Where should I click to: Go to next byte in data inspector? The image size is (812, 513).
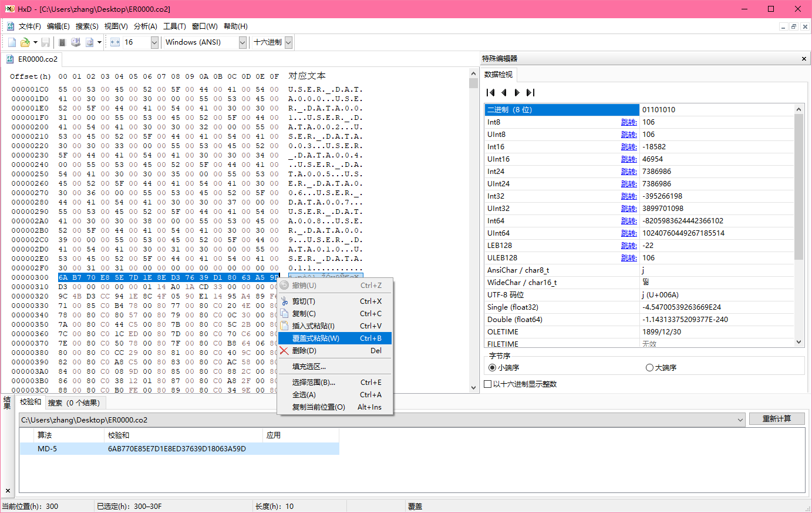coord(517,92)
